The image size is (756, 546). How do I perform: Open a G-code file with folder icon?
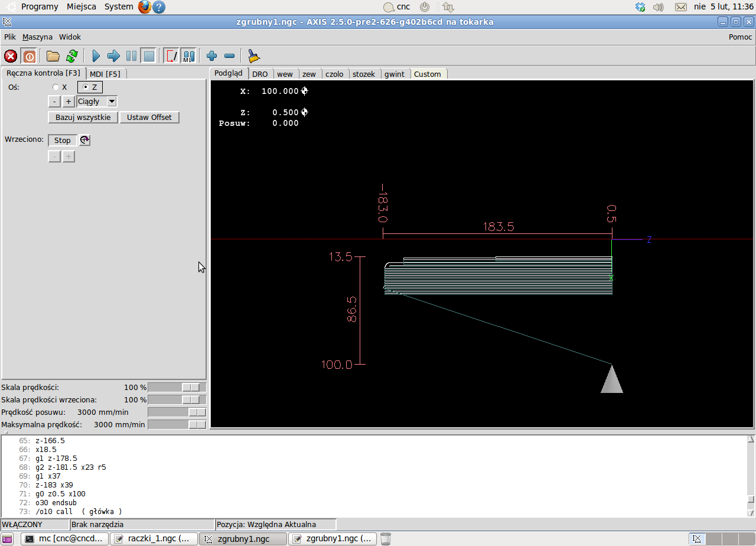(53, 56)
